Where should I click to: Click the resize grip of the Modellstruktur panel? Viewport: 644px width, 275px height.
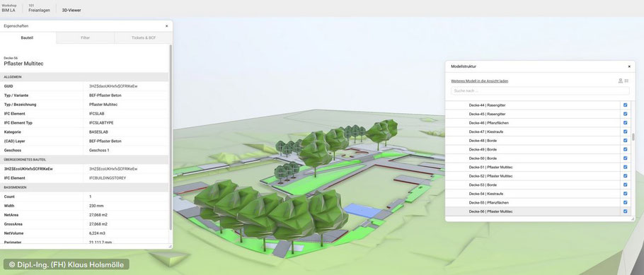(x=633, y=219)
